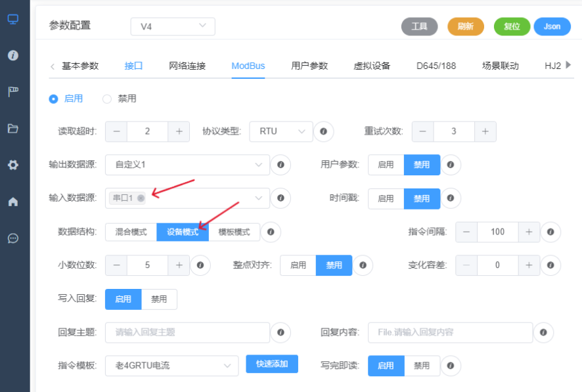The width and height of the screenshot is (582, 392).
Task: Open the 网络连接 tab
Action: pyautogui.click(x=187, y=66)
